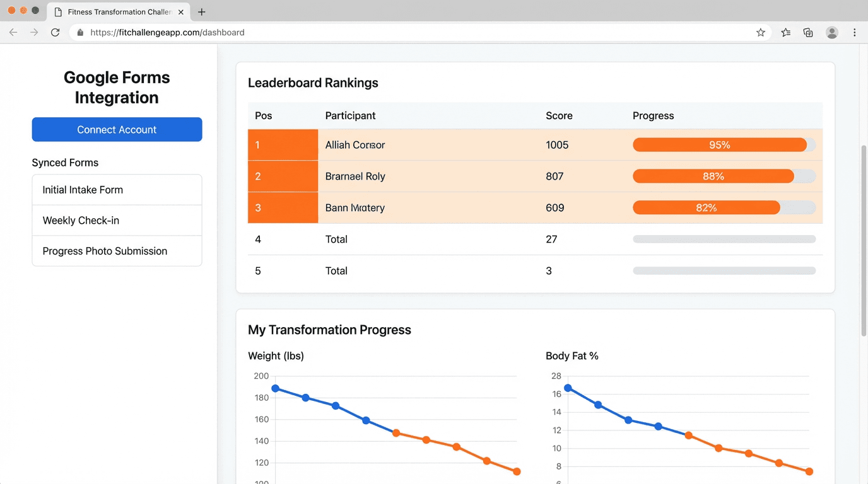Select Progress Photo Submission form
868x484 pixels.
pos(117,251)
